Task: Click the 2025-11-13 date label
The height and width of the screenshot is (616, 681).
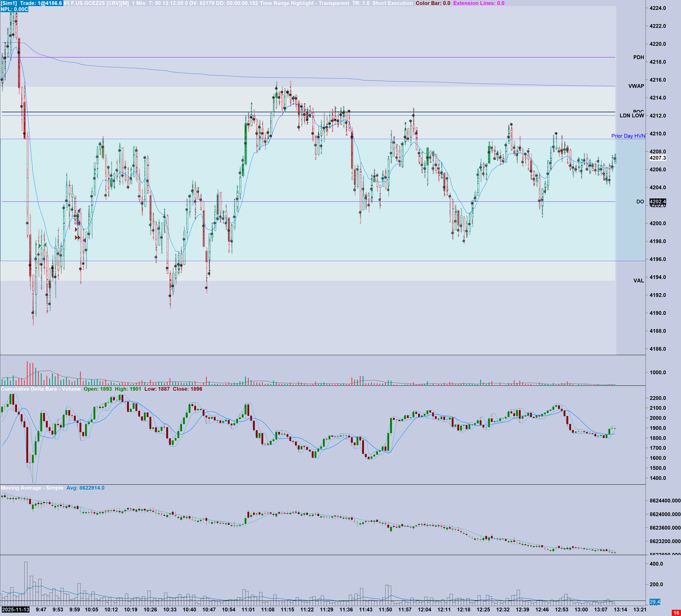Action: click(15, 610)
